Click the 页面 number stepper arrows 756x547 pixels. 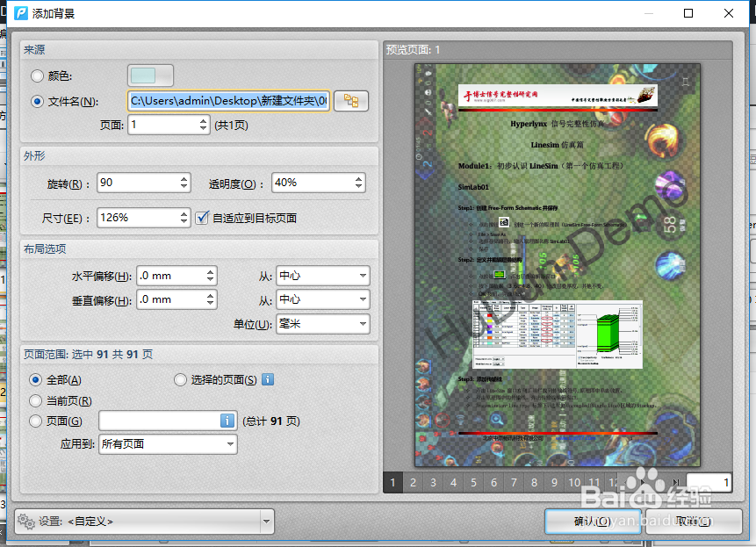[x=204, y=125]
